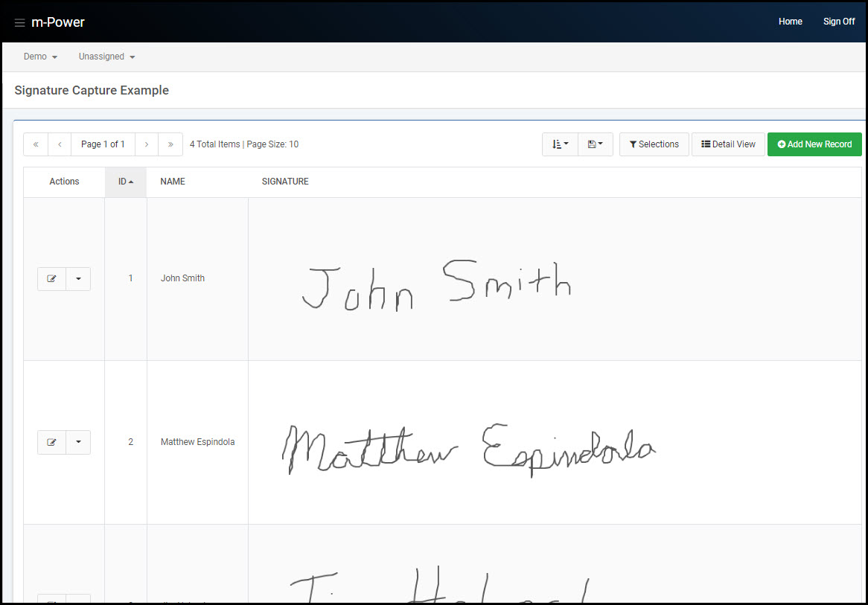868x605 pixels.
Task: Go to previous page arrow
Action: (x=60, y=144)
